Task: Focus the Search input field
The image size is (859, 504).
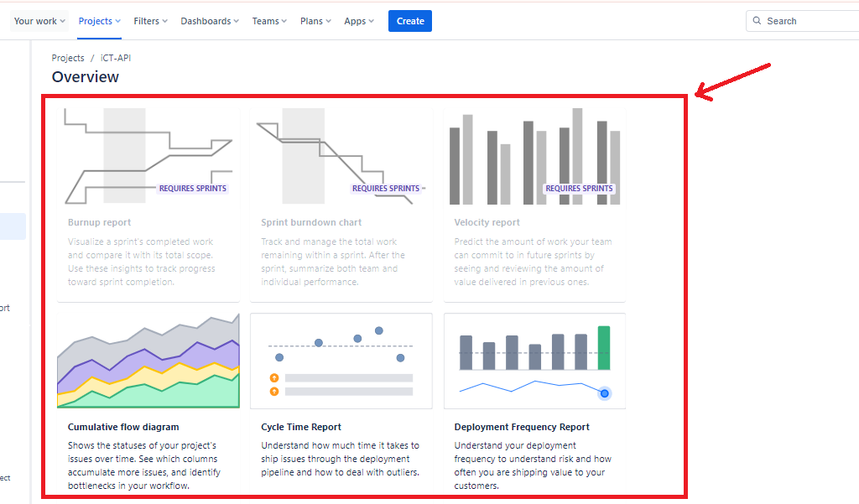Action: (x=805, y=21)
